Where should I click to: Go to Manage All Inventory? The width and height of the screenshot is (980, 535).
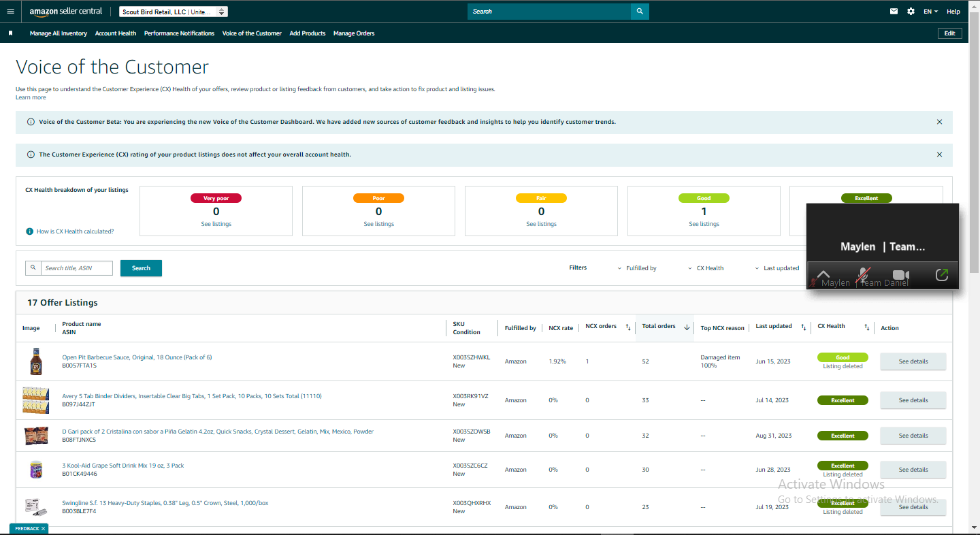point(59,33)
